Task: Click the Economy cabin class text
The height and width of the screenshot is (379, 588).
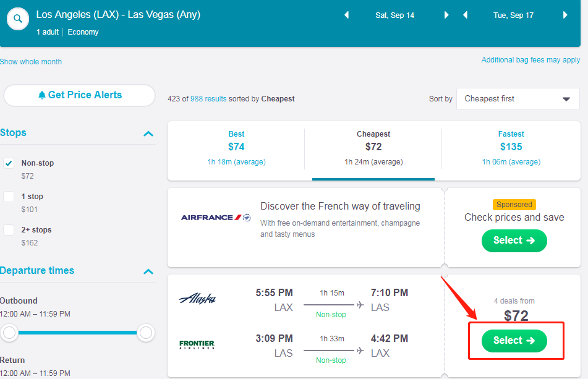Action: coord(83,32)
